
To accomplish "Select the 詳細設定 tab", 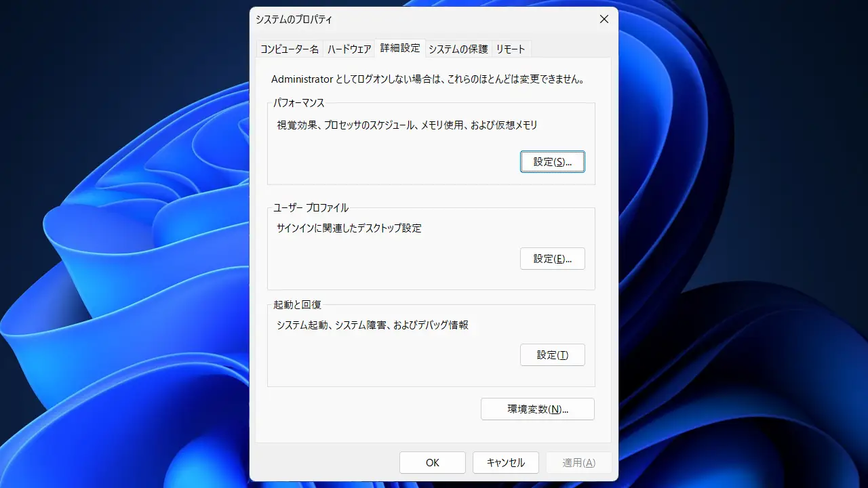I will [400, 48].
